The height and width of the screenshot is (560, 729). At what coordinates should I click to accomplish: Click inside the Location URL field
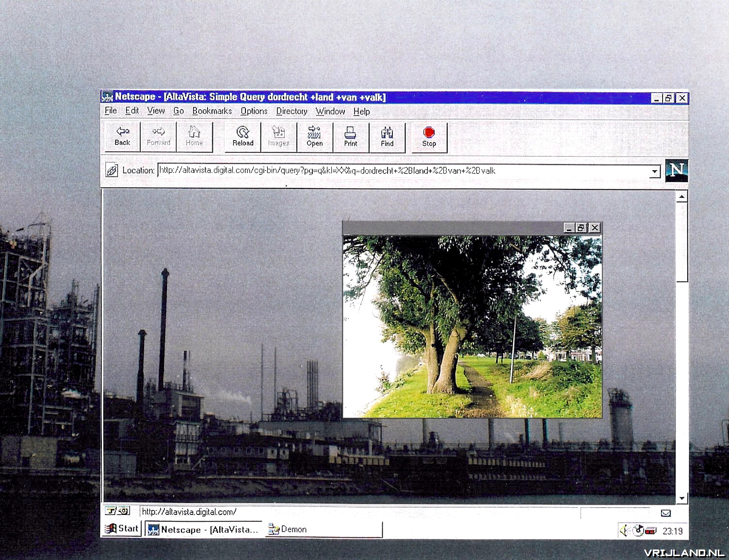[403, 171]
